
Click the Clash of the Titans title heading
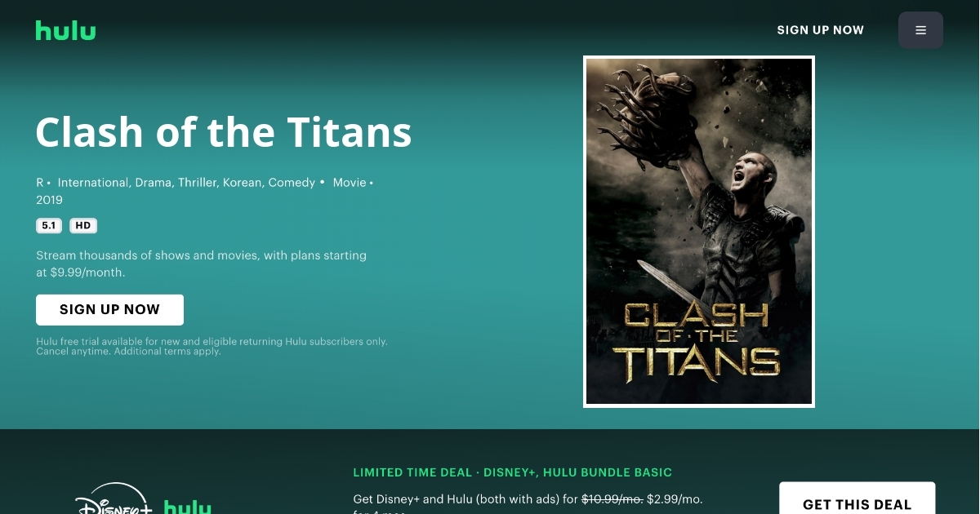coord(224,131)
